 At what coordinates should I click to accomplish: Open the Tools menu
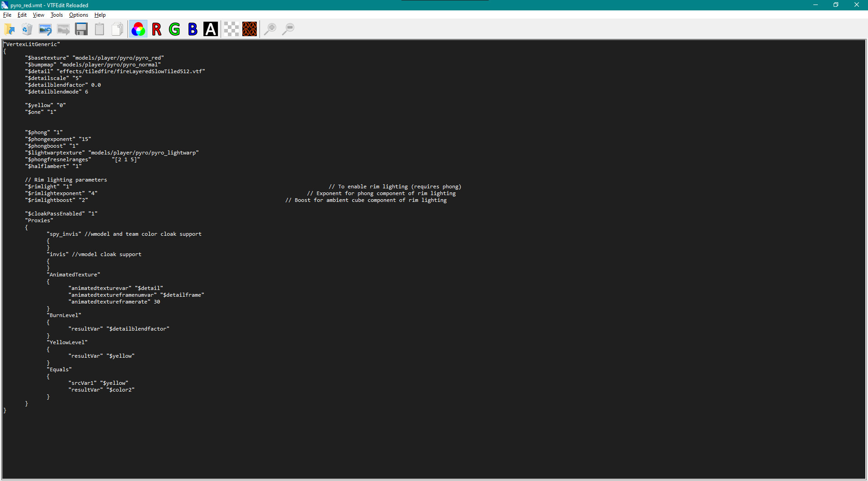click(x=57, y=15)
